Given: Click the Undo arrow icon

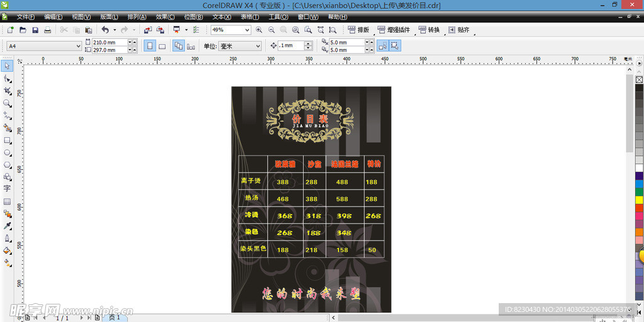Looking at the screenshot, I should pyautogui.click(x=105, y=30).
